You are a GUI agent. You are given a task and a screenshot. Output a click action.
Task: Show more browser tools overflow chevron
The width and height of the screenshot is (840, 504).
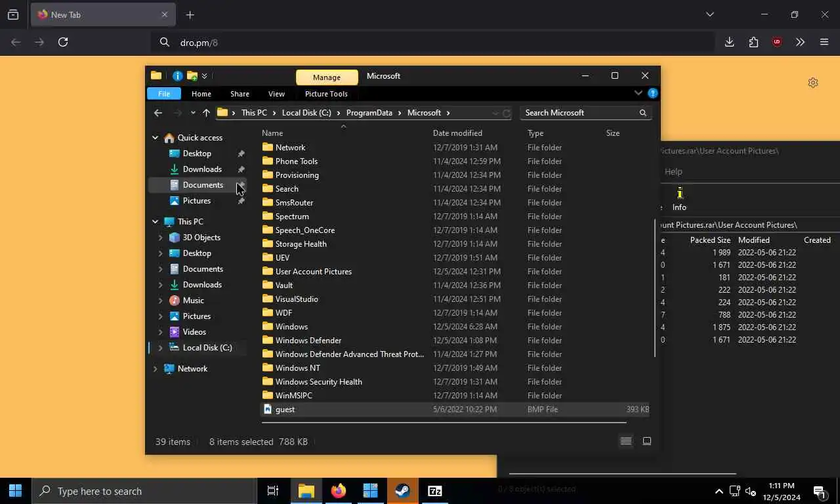point(800,42)
